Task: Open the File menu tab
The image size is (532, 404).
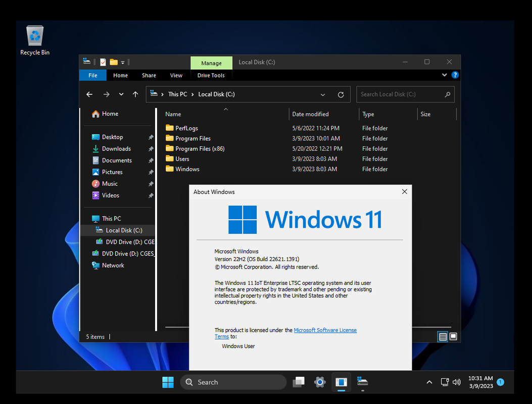Action: tap(92, 75)
